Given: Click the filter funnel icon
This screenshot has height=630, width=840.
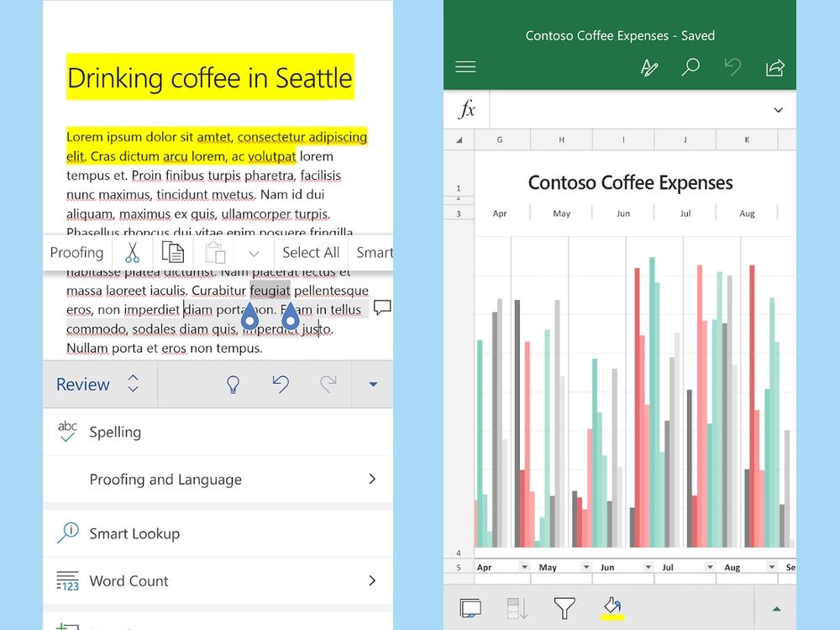Looking at the screenshot, I should [564, 608].
